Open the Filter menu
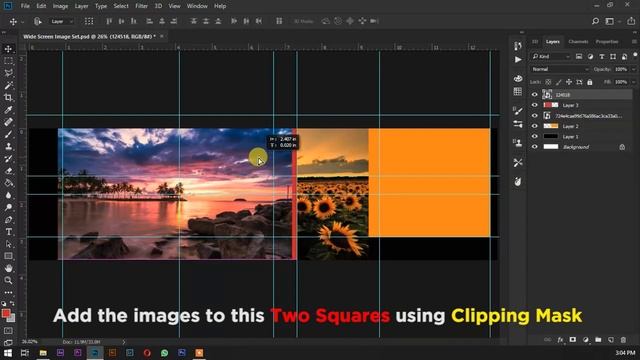Viewport: 640px width, 360px height. pos(142,6)
